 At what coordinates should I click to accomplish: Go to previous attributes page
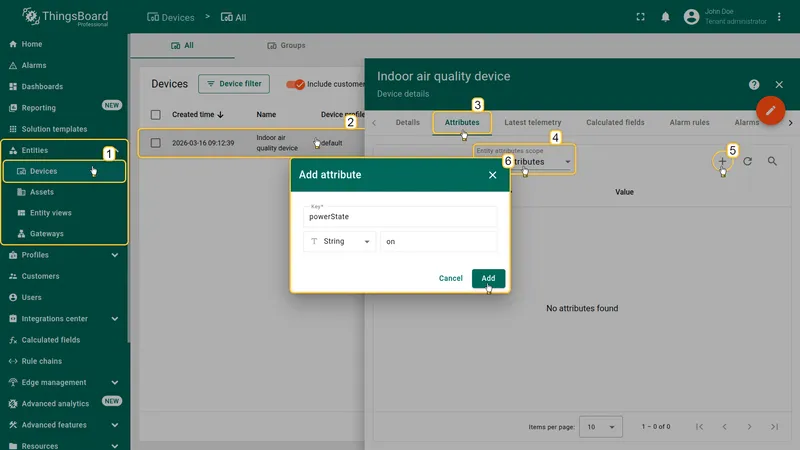724,427
